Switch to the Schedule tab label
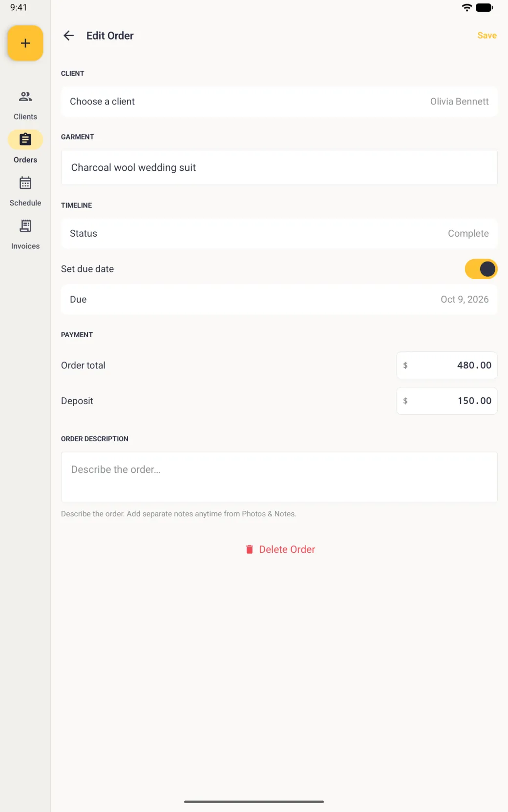Viewport: 508px width, 812px height. click(25, 203)
